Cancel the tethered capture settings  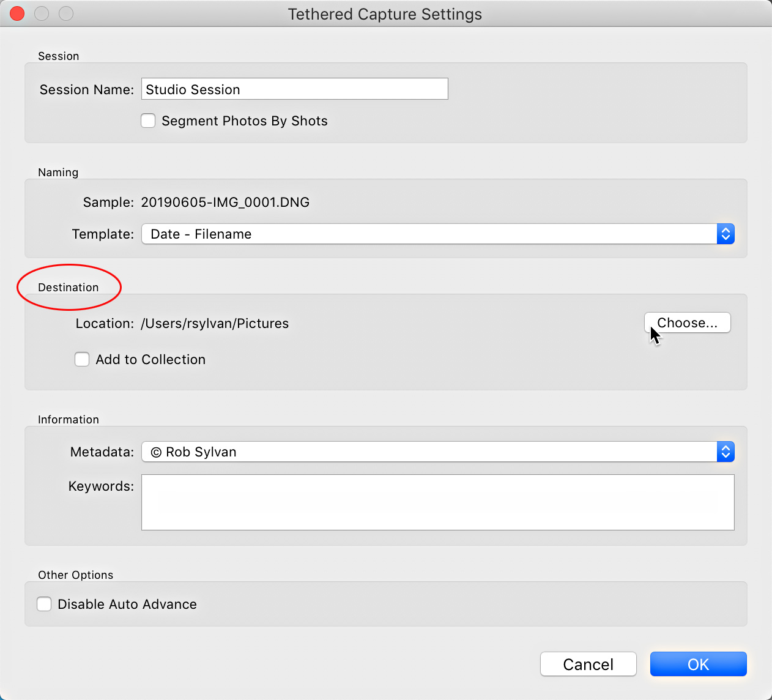[x=588, y=664]
